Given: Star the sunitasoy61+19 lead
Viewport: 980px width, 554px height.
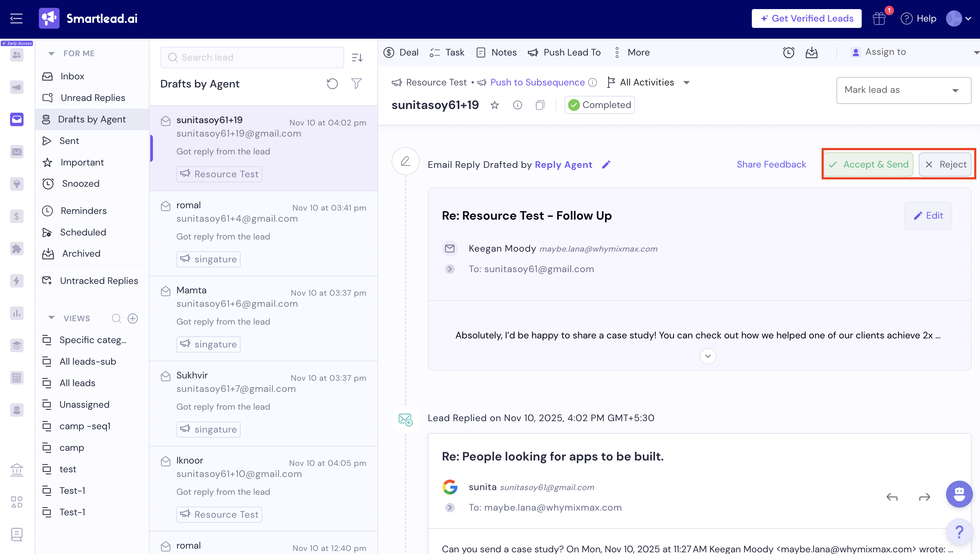Looking at the screenshot, I should (495, 105).
